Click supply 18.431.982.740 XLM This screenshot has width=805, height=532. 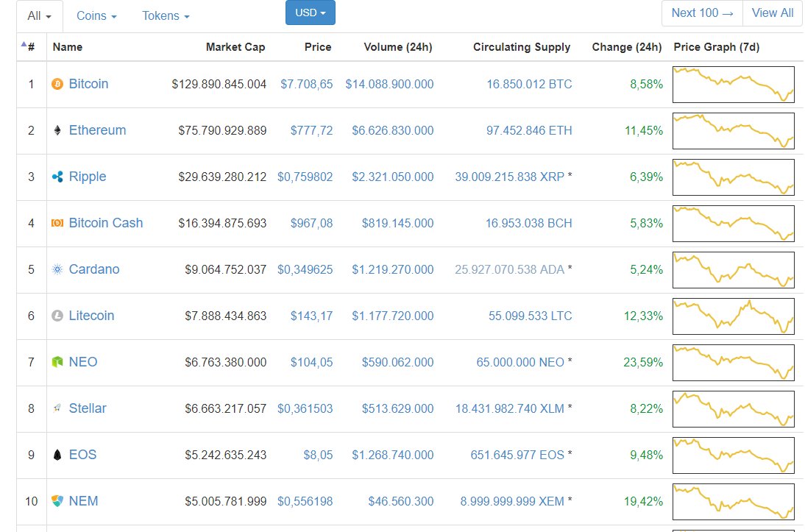coord(510,409)
